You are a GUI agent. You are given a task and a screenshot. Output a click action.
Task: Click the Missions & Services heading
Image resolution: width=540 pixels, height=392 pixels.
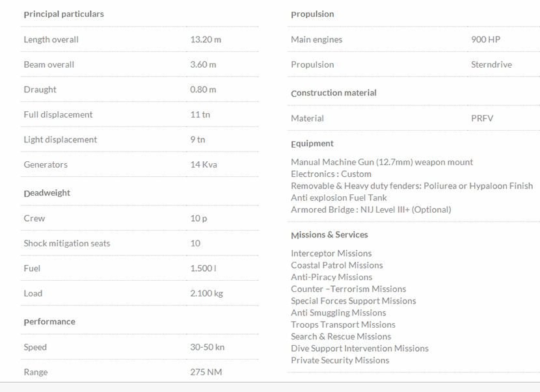tap(329, 235)
